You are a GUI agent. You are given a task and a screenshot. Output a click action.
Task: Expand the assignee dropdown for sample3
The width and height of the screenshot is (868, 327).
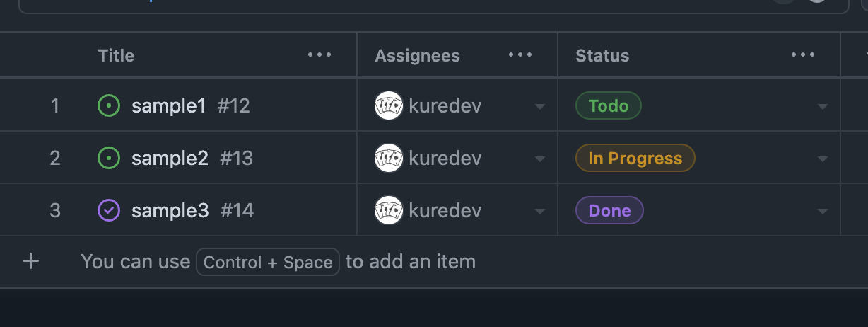pyautogui.click(x=540, y=212)
